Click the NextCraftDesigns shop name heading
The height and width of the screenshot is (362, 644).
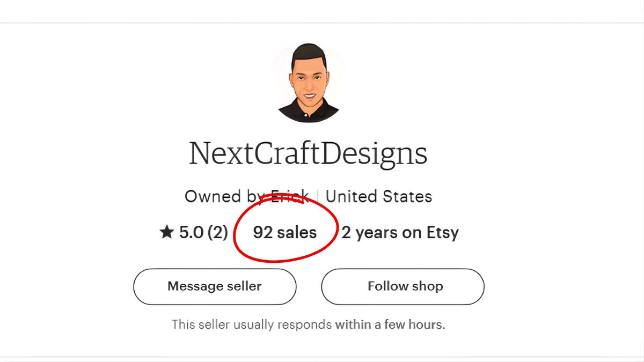click(308, 154)
